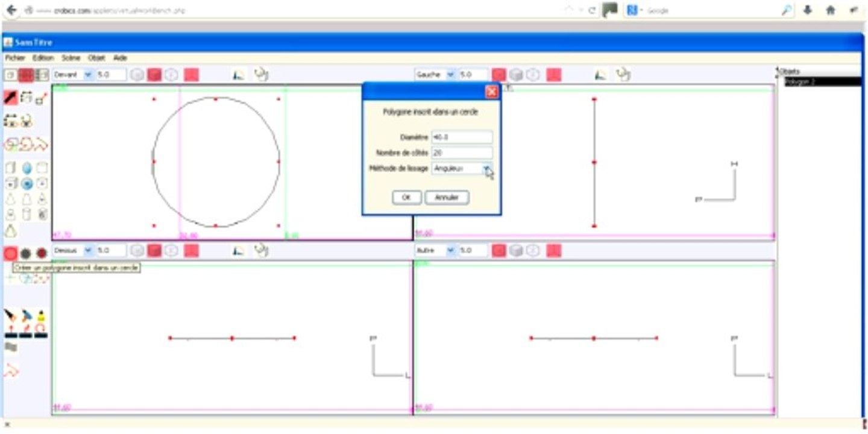This screenshot has height=434, width=868.
Task: Click the red filled circle inscribed-polygon tool
Action: click(10, 253)
